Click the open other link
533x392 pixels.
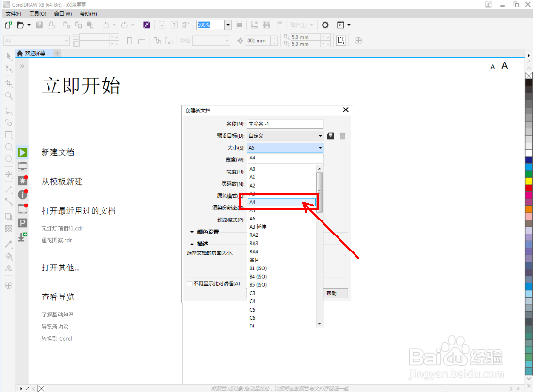pyautogui.click(x=61, y=267)
